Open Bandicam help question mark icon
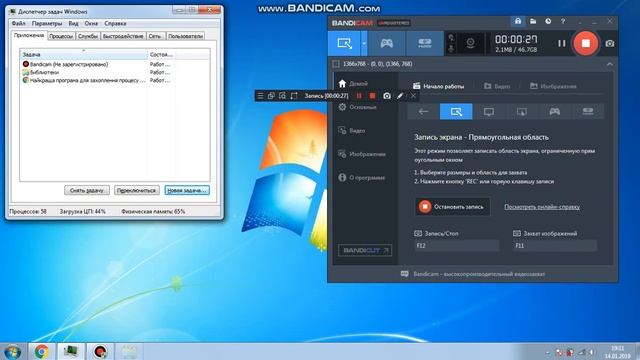Image resolution: width=640 pixels, height=360 pixels. click(x=563, y=21)
